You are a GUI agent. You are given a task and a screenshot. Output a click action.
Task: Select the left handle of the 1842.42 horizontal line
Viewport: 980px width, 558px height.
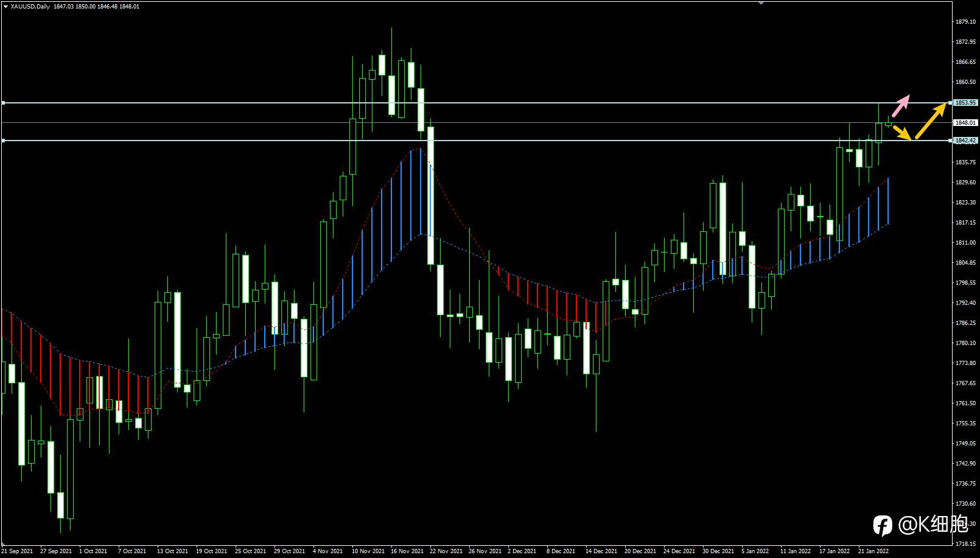3,141
